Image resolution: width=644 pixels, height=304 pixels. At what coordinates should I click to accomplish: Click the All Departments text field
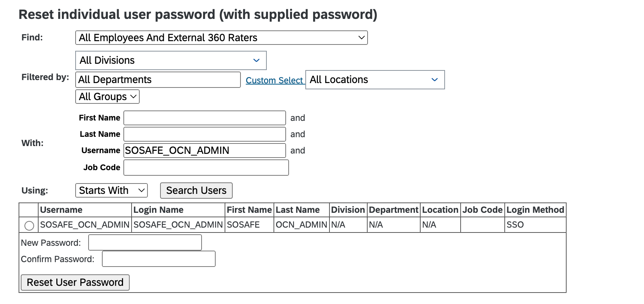click(x=158, y=80)
